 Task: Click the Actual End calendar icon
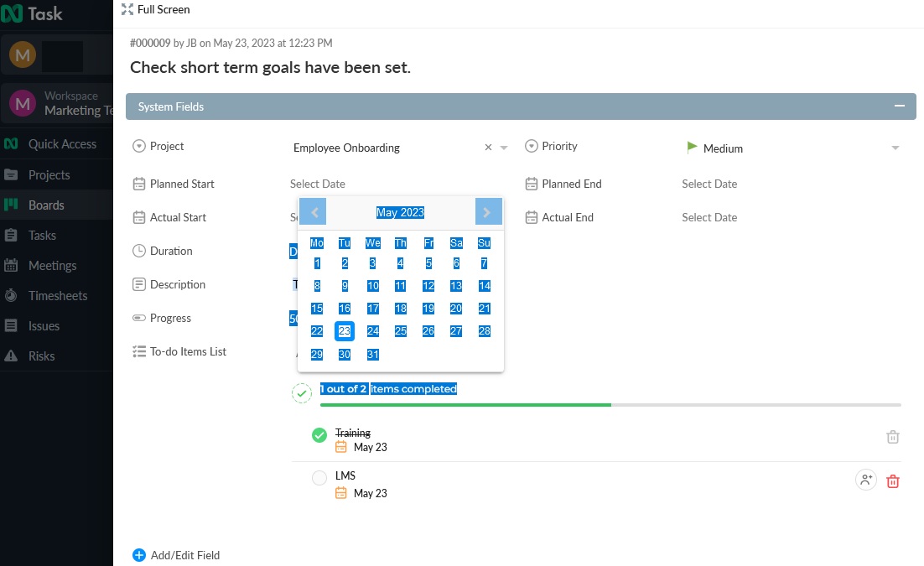pos(532,217)
